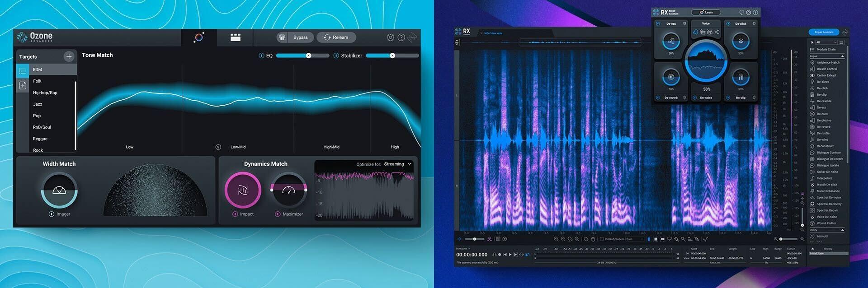Toggle Maximizer power button
Screen dimensions: 868x288
pyautogui.click(x=278, y=214)
